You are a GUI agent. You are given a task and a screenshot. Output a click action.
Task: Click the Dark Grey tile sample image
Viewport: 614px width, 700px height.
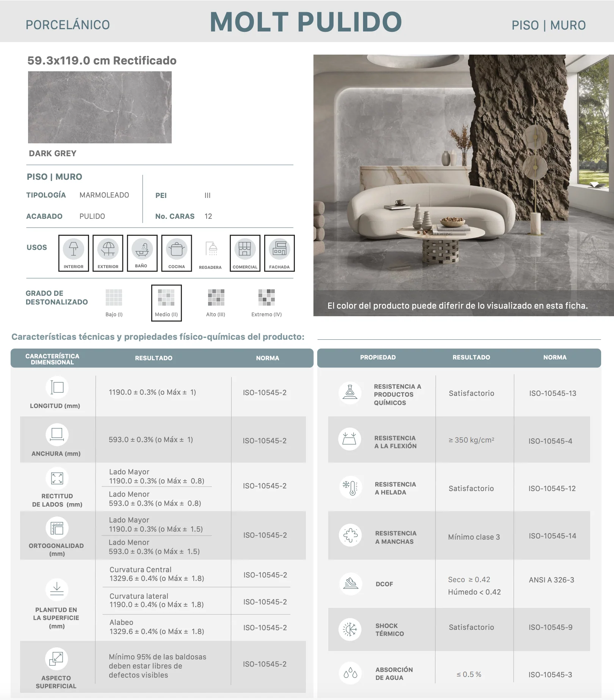(100, 107)
